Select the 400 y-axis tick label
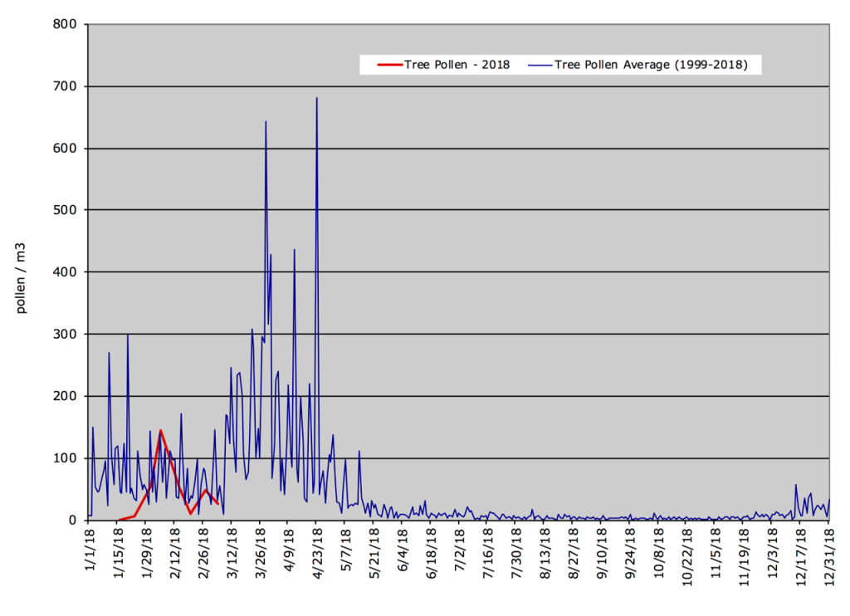 click(x=66, y=271)
